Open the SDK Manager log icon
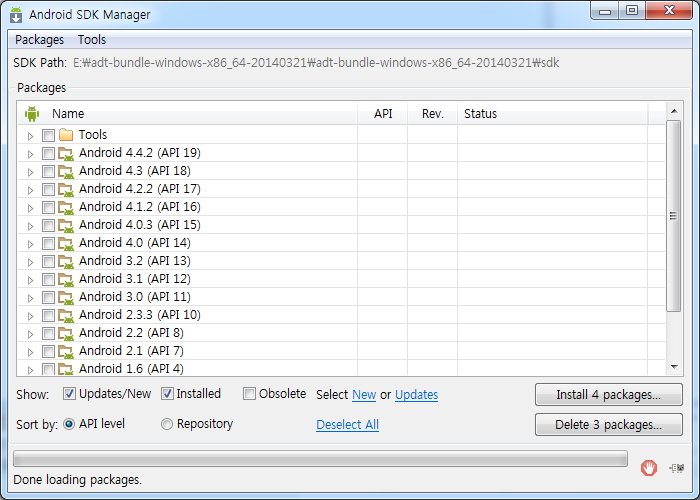Viewport: 700px width, 500px height. point(677,468)
